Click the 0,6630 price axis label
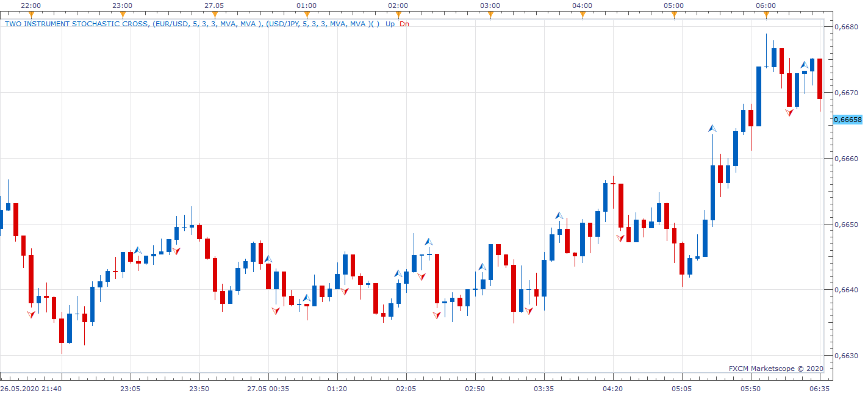 click(845, 356)
